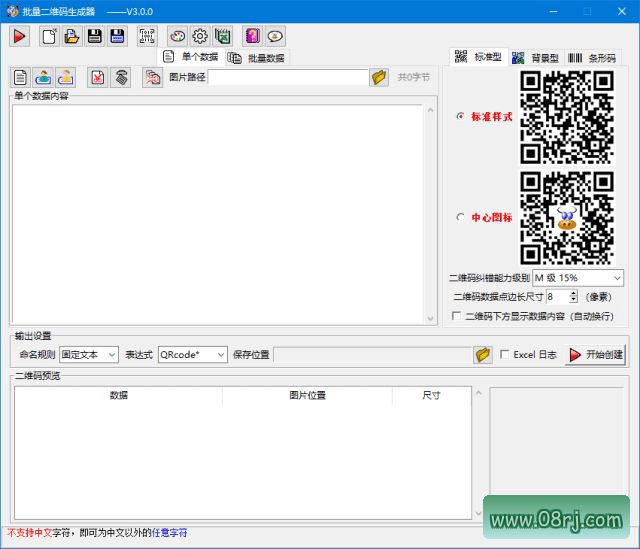This screenshot has height=549, width=640.
Task: Enable the Excel 日志 checkbox
Action: 504,355
